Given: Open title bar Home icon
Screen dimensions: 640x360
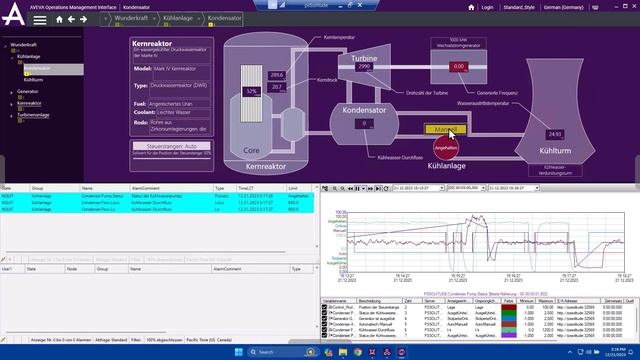Looking at the screenshot, I should pos(471,7).
